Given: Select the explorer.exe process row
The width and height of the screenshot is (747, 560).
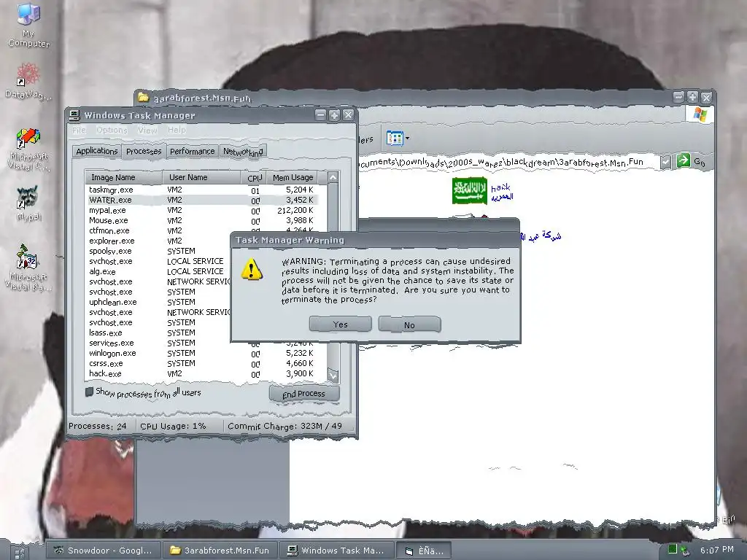Looking at the screenshot, I should [x=158, y=241].
